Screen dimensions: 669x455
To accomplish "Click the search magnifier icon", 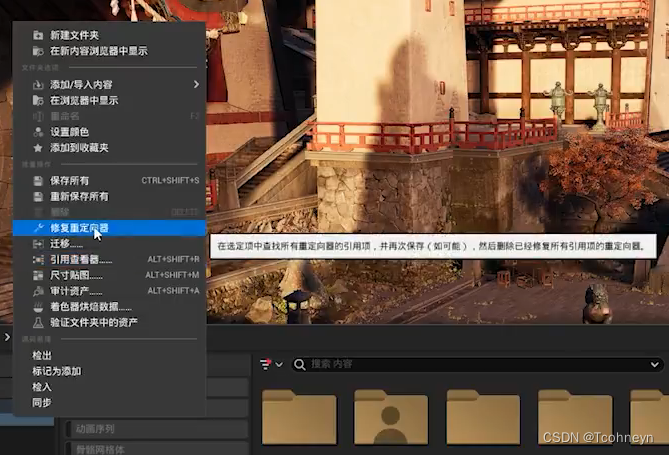I will tap(300, 365).
